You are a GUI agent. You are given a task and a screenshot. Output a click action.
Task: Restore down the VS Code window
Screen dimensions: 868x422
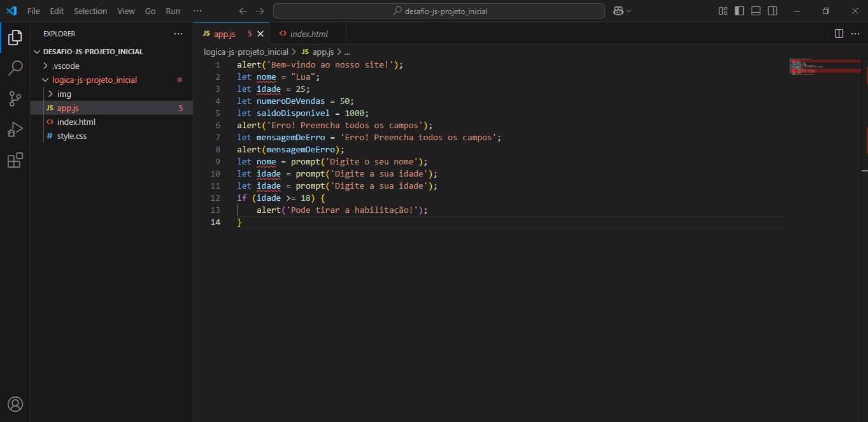pyautogui.click(x=825, y=11)
